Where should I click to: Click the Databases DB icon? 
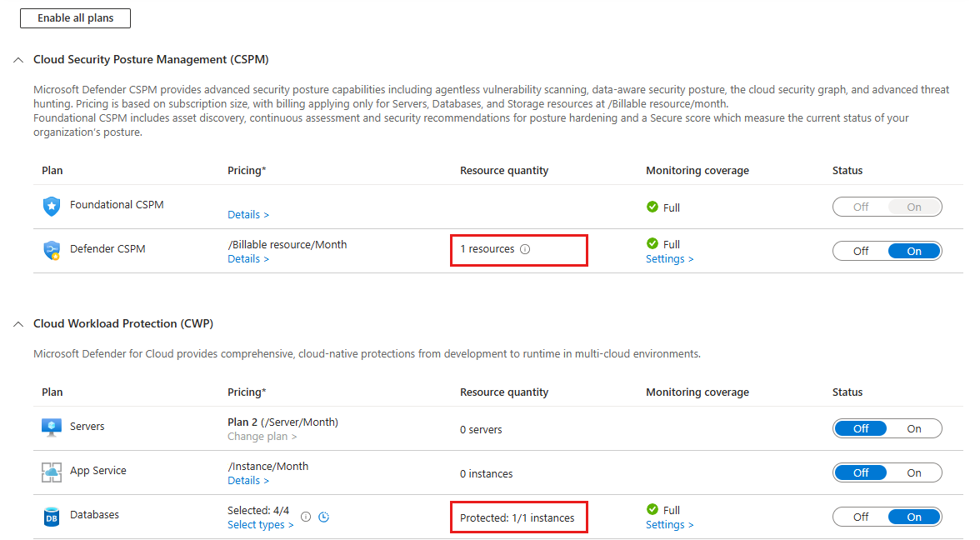click(x=52, y=517)
